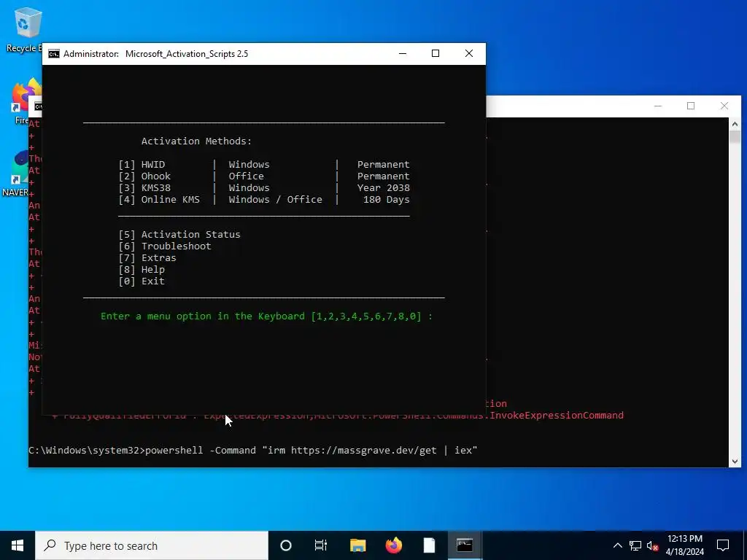Click the '[0] Exit' line
The height and width of the screenshot is (560, 747).
pyautogui.click(x=142, y=281)
